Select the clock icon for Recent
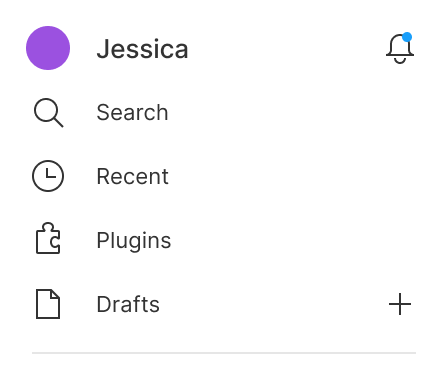The image size is (448, 370). click(48, 176)
